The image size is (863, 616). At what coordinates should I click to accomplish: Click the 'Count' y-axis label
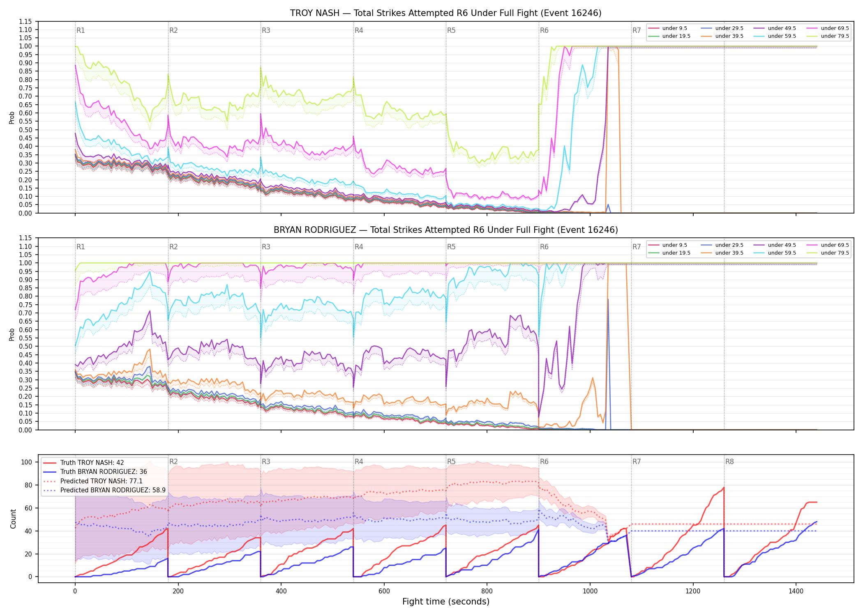click(x=13, y=519)
